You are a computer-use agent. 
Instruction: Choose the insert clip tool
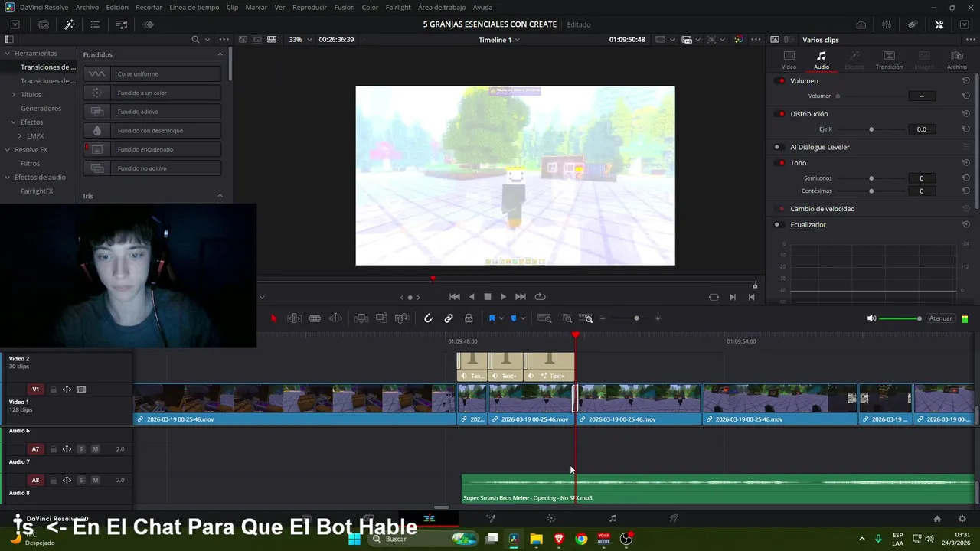coord(361,318)
